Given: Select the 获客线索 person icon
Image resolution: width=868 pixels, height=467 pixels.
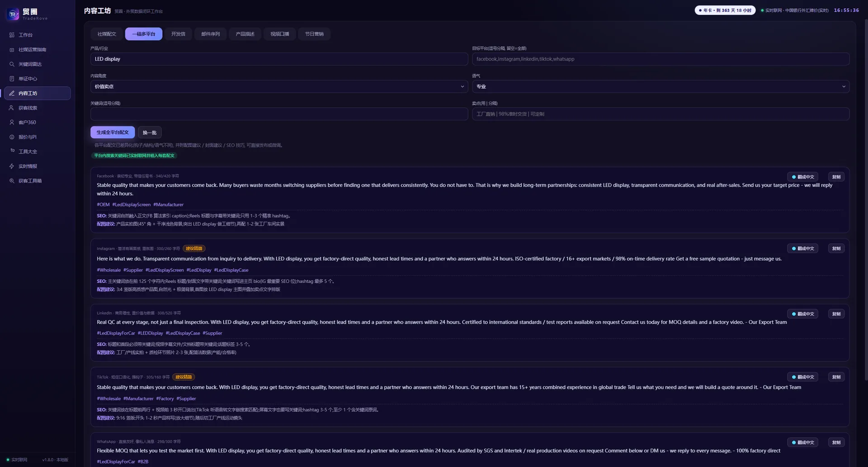Looking at the screenshot, I should coord(12,108).
